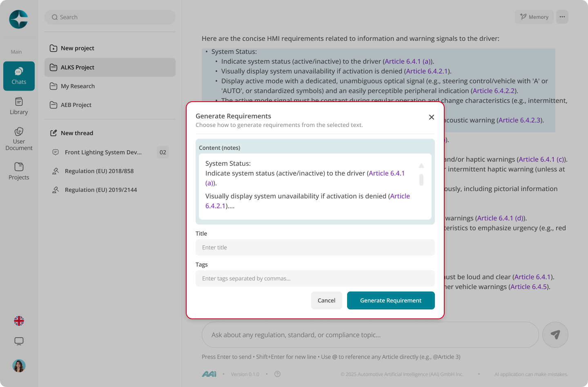588x387 pixels.
Task: Open Article 6.4.2.2 link in chat
Action: [x=494, y=91]
